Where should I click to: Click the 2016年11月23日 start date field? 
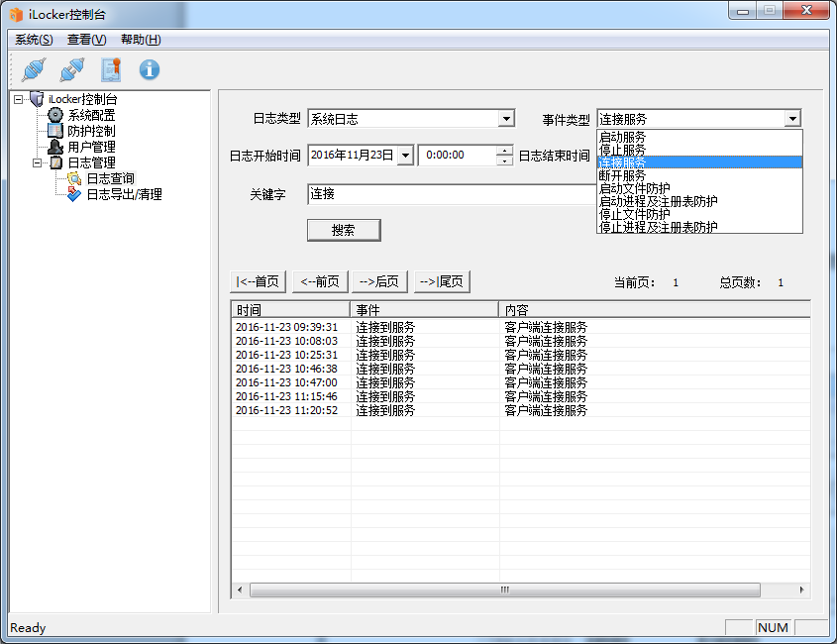(353, 156)
